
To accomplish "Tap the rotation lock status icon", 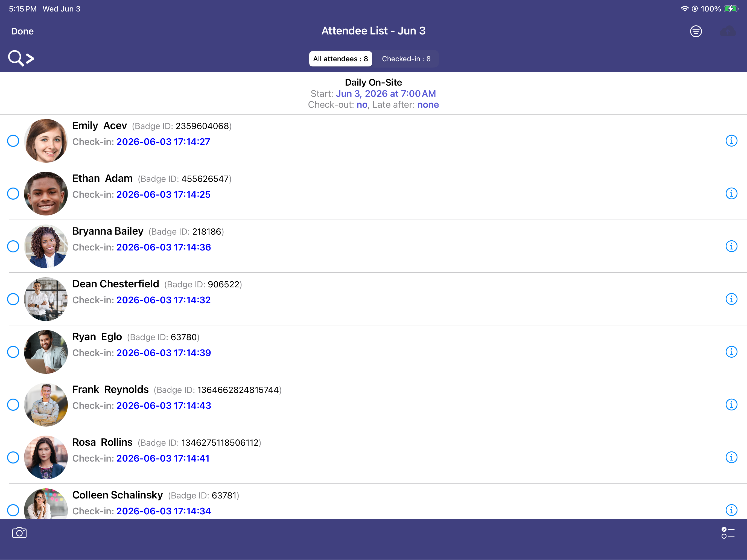I will (x=695, y=9).
